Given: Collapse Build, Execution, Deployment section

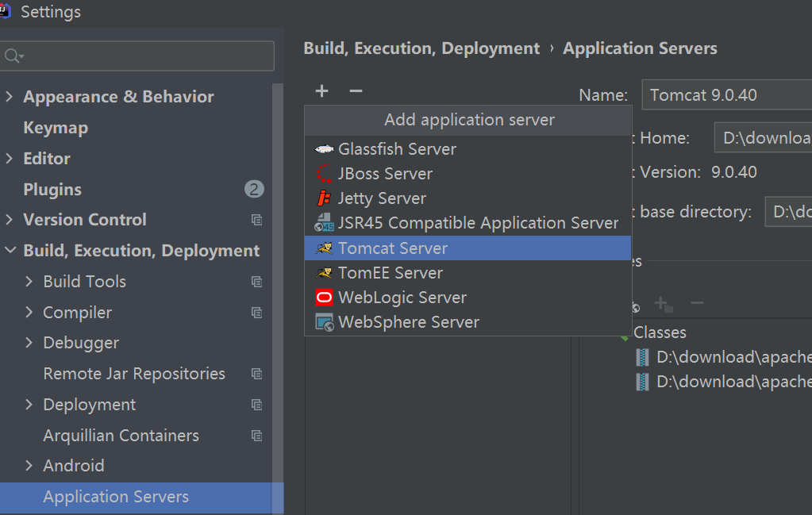Looking at the screenshot, I should (x=10, y=251).
